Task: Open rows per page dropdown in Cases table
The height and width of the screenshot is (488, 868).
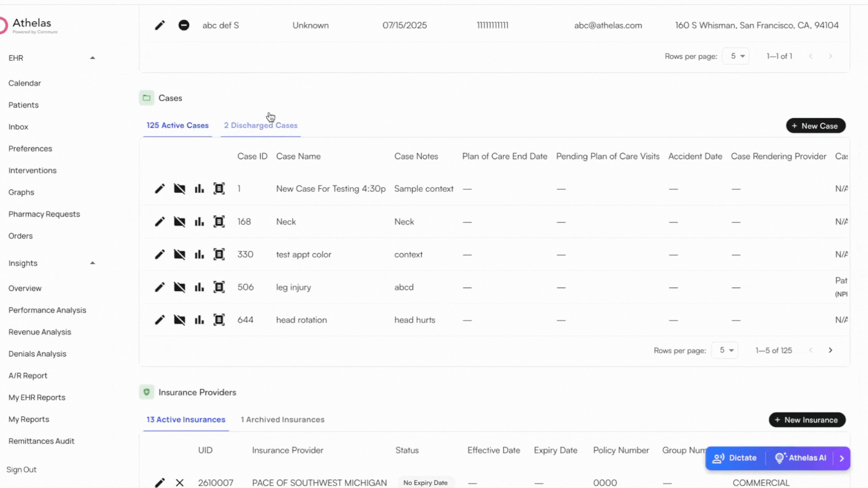Action: point(726,350)
